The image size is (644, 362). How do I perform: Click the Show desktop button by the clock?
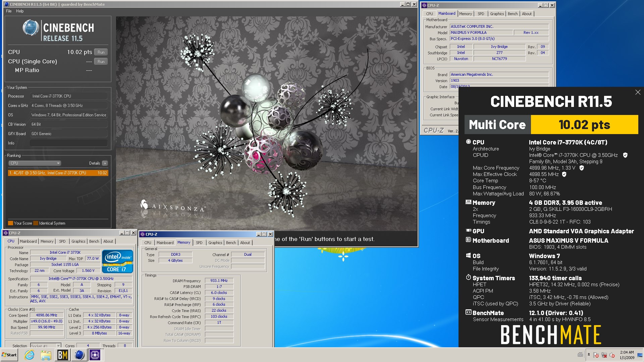[640, 355]
